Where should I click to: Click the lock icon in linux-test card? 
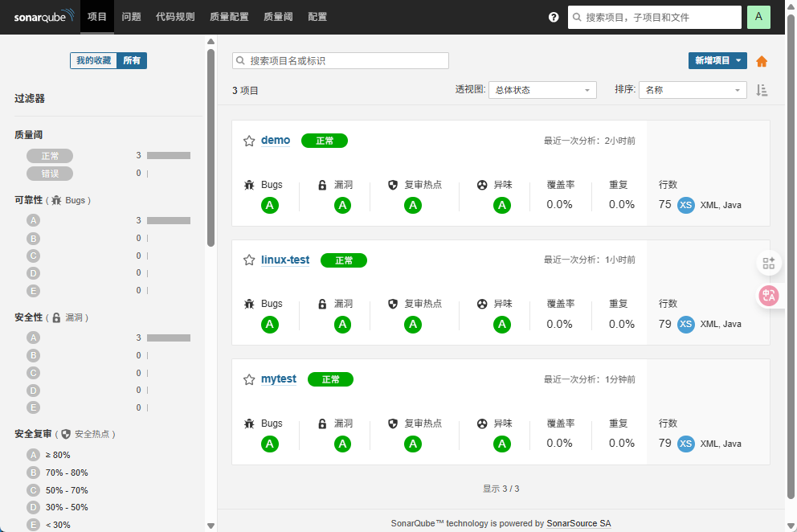322,304
